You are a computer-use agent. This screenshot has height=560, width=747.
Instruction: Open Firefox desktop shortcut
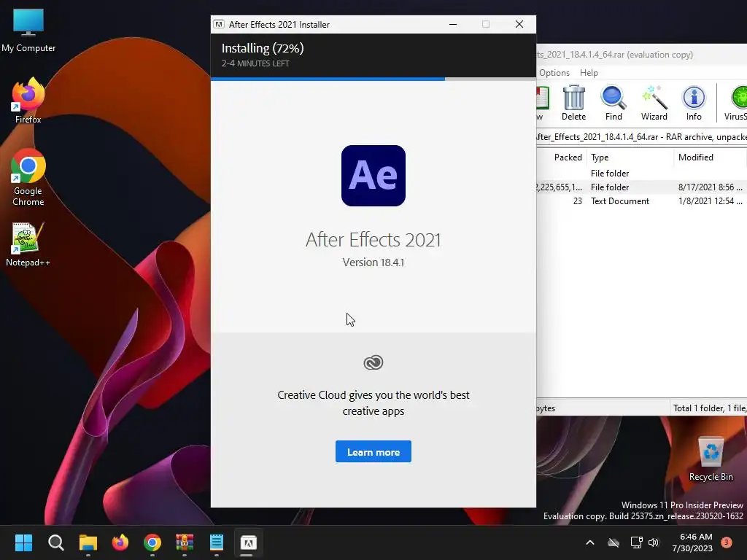28,101
